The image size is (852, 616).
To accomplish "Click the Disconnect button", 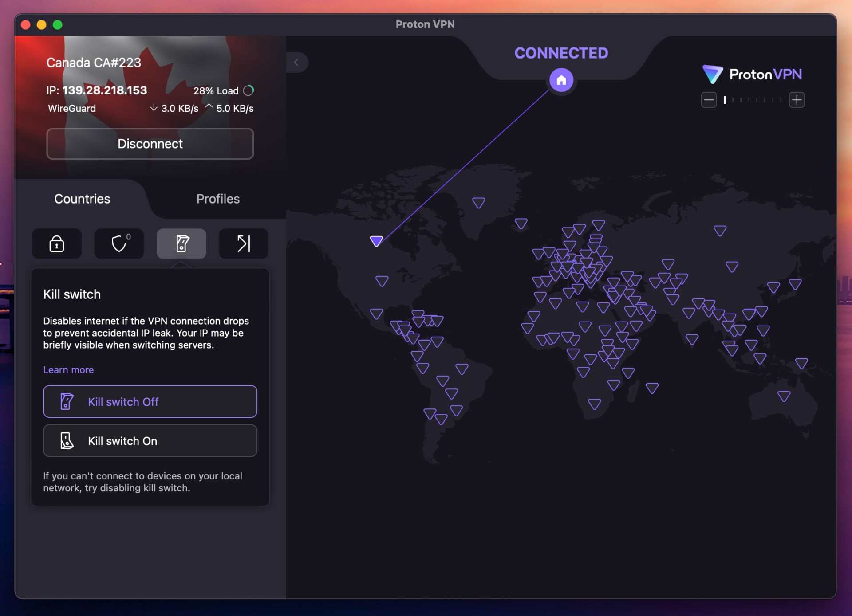I will [x=150, y=144].
